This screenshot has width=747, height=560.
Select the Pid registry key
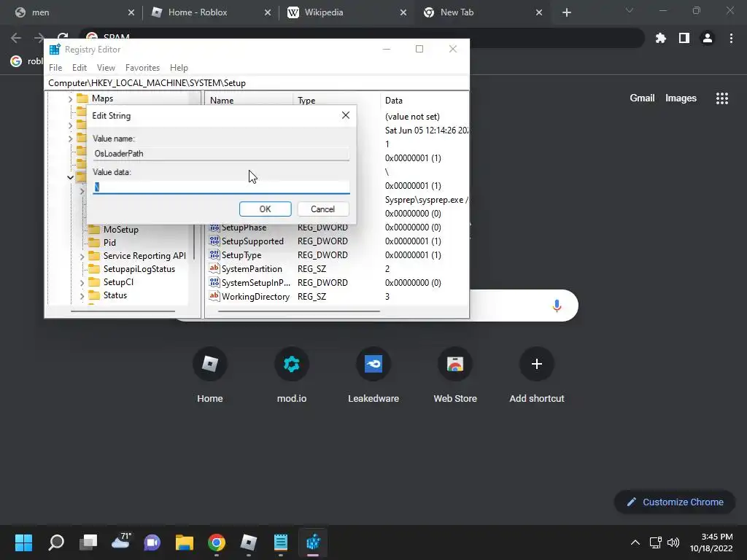pos(109,242)
